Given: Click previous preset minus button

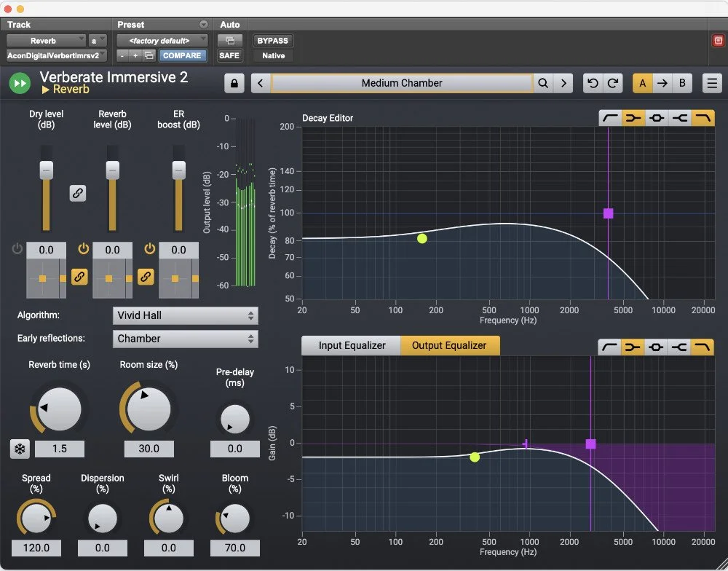Looking at the screenshot, I should 122,55.
